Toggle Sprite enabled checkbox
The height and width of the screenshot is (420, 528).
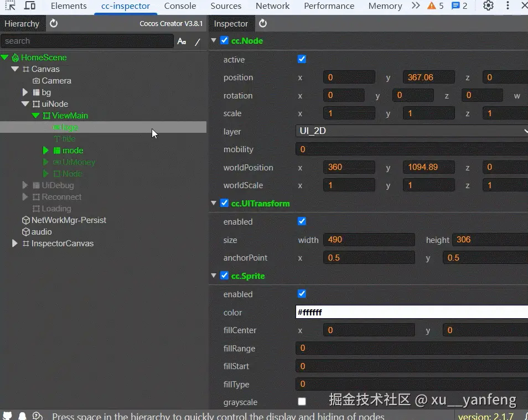point(302,294)
